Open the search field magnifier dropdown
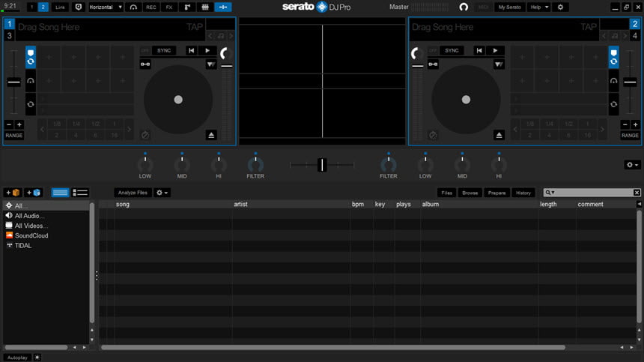This screenshot has width=644, height=362. 550,193
